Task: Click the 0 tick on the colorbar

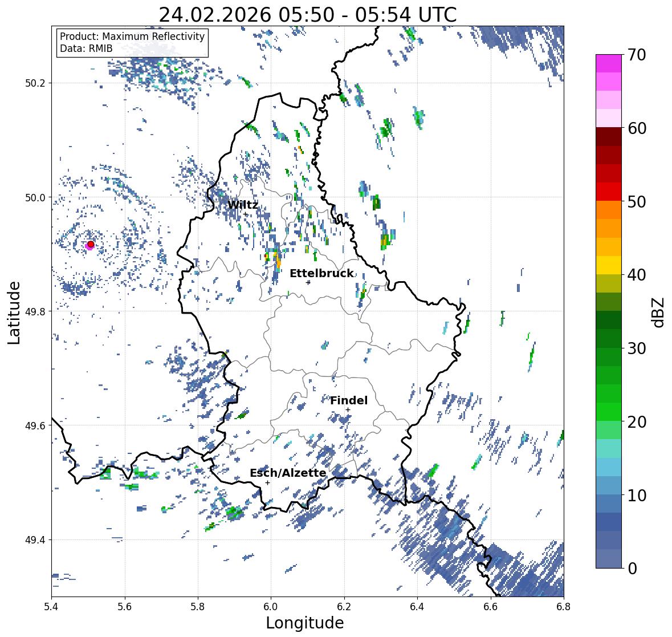Action: (632, 569)
